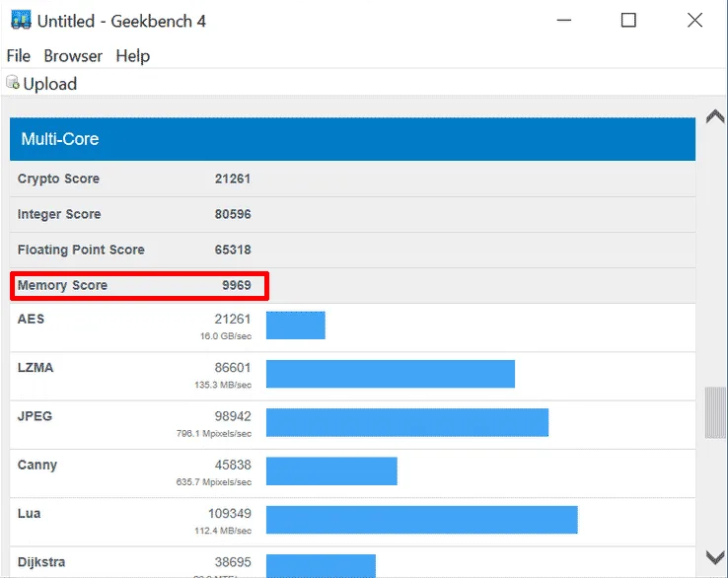
Task: Click the Lua score 109349
Action: [230, 514]
